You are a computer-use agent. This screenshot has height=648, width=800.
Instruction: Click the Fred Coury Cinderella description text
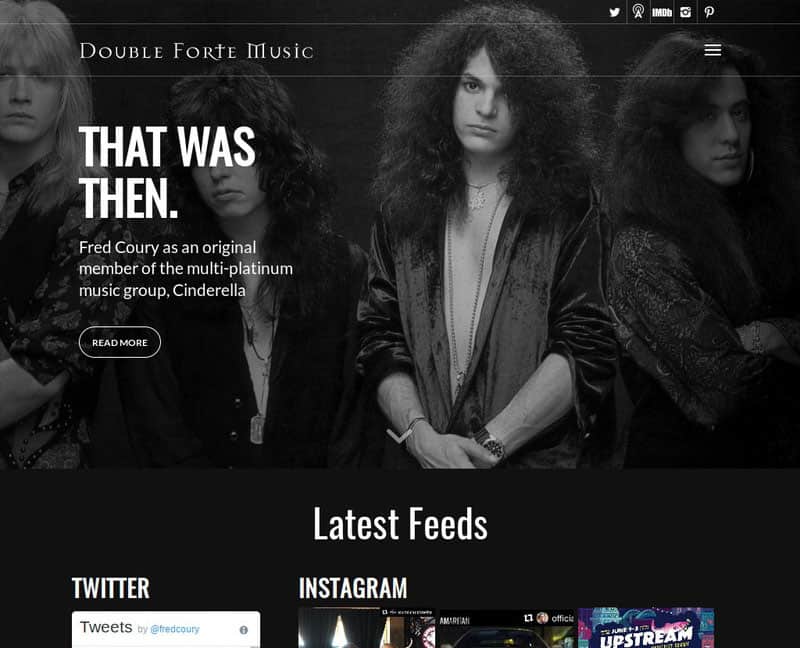(x=186, y=268)
